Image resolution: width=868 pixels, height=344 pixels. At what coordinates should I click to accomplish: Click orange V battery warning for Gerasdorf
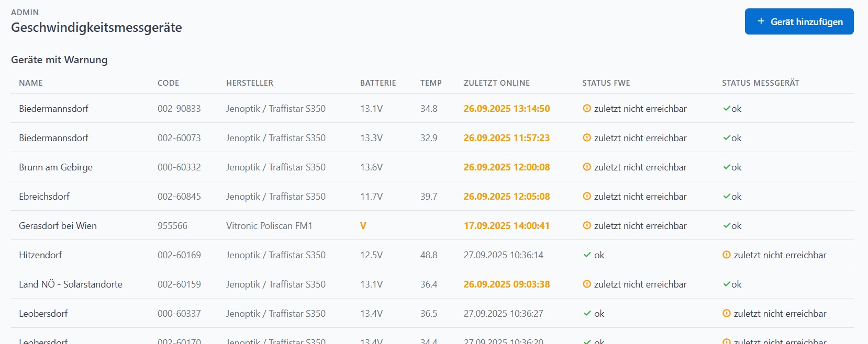(x=363, y=226)
